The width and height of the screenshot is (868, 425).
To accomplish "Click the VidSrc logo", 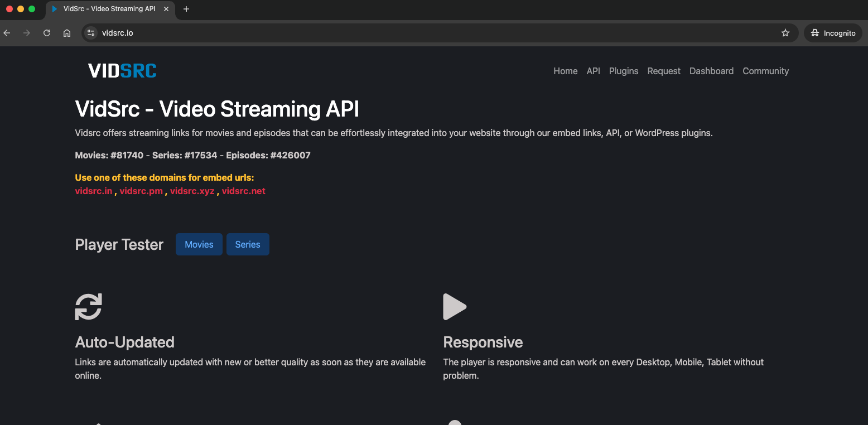I will point(122,71).
